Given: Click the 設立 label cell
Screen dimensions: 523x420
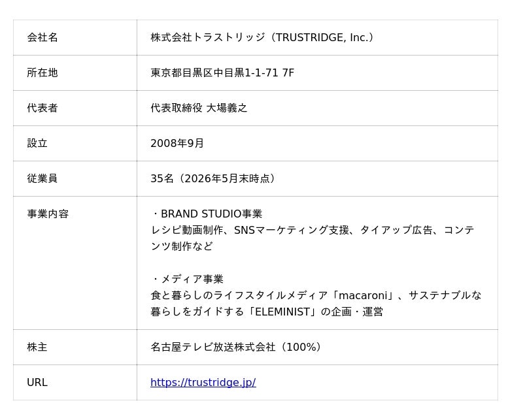Looking at the screenshot, I should pyautogui.click(x=75, y=143).
